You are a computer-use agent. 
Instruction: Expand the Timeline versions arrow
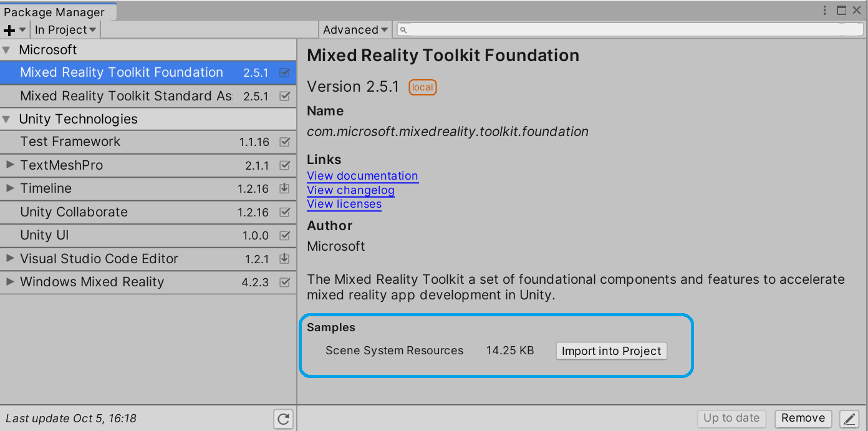9,188
